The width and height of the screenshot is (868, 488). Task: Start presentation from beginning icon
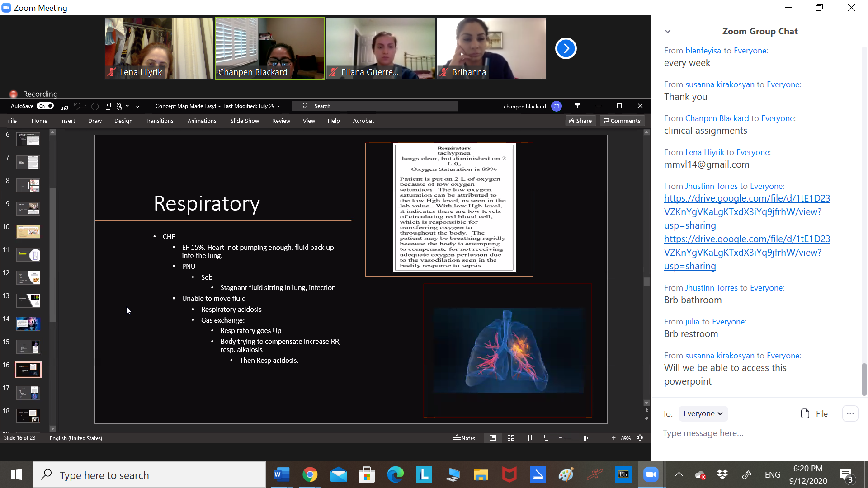click(108, 106)
